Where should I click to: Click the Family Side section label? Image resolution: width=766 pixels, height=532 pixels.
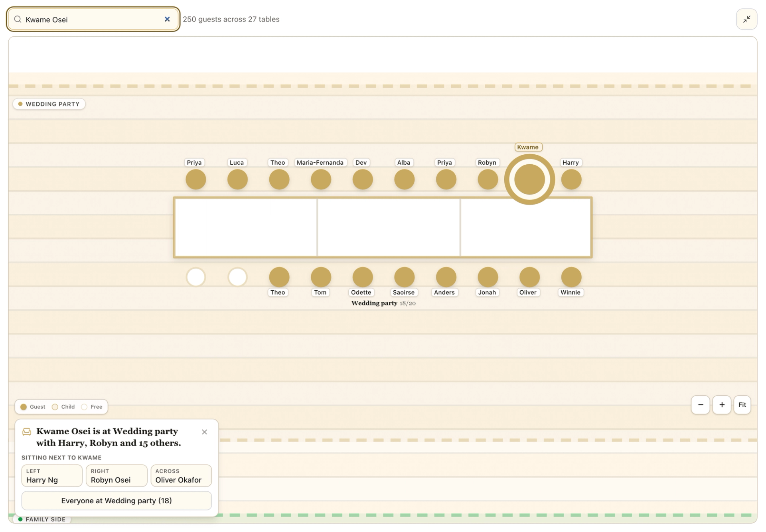(42, 519)
